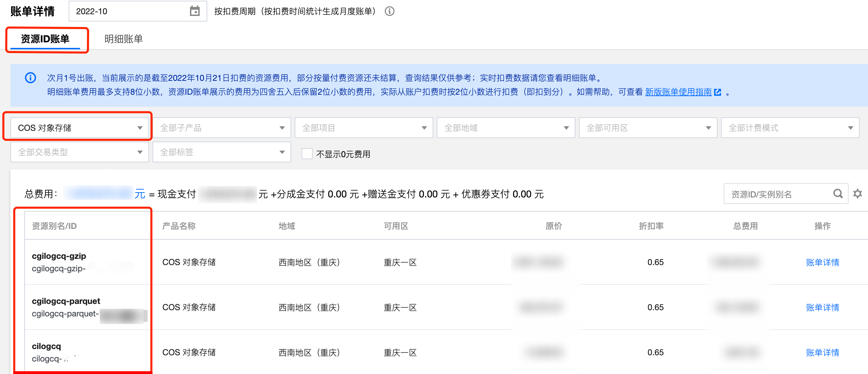
Task: Click the 折扣率 column header
Action: click(x=651, y=226)
